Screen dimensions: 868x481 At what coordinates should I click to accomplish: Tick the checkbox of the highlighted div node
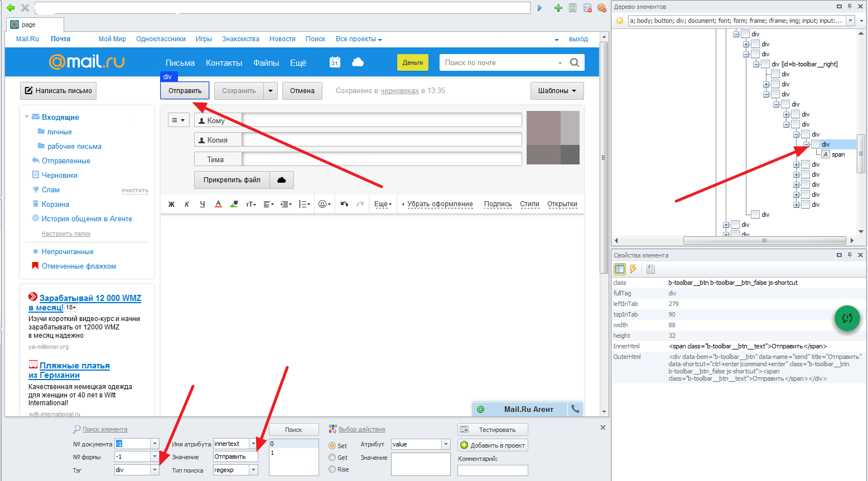point(816,144)
